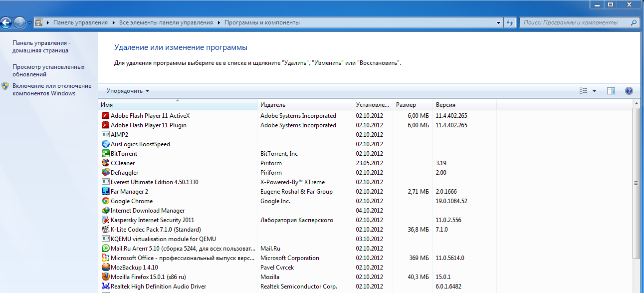Click the Google Chrome icon
Screen dimensions: 644x293
(105, 201)
